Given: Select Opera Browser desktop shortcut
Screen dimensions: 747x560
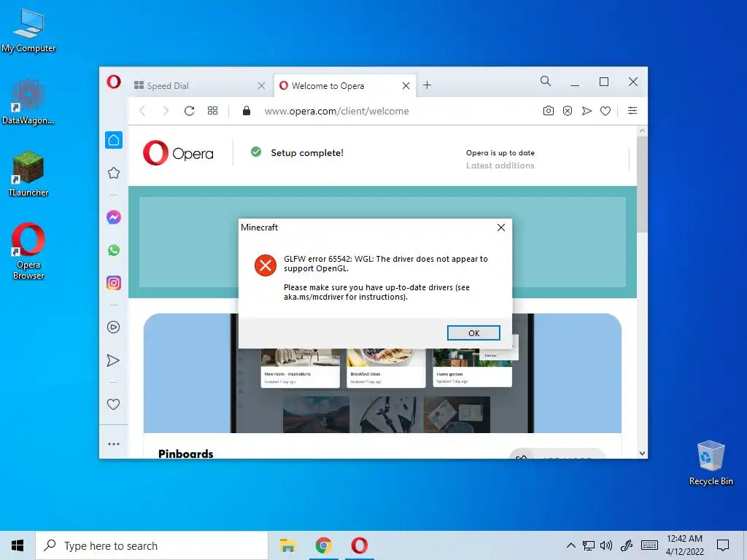Looking at the screenshot, I should click(x=28, y=252).
